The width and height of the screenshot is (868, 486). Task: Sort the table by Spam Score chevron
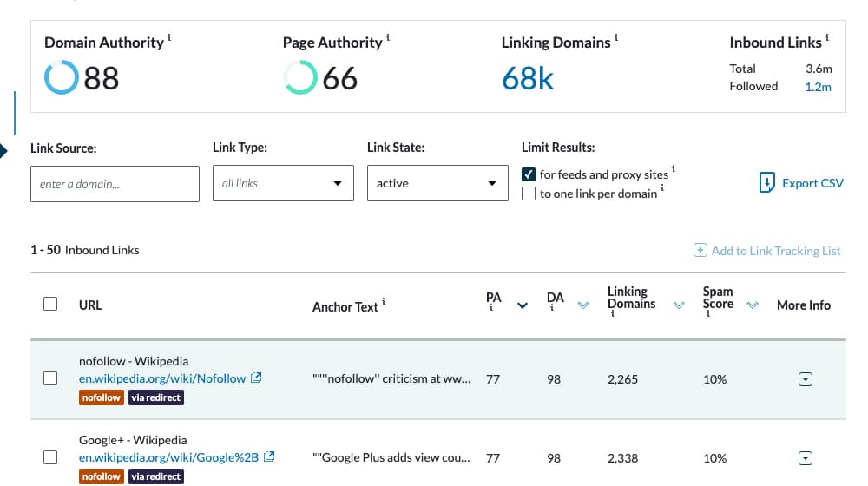coord(753,305)
